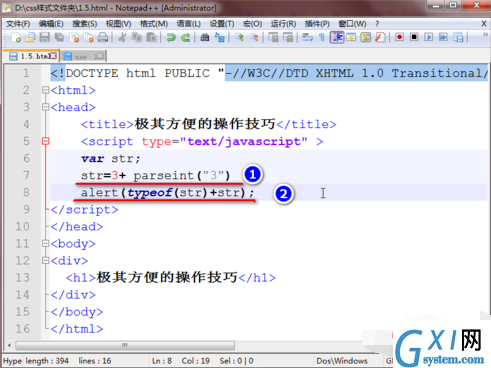Image resolution: width=491 pixels, height=368 pixels.
Task: Open the 插件(P) menu
Action: (317, 24)
